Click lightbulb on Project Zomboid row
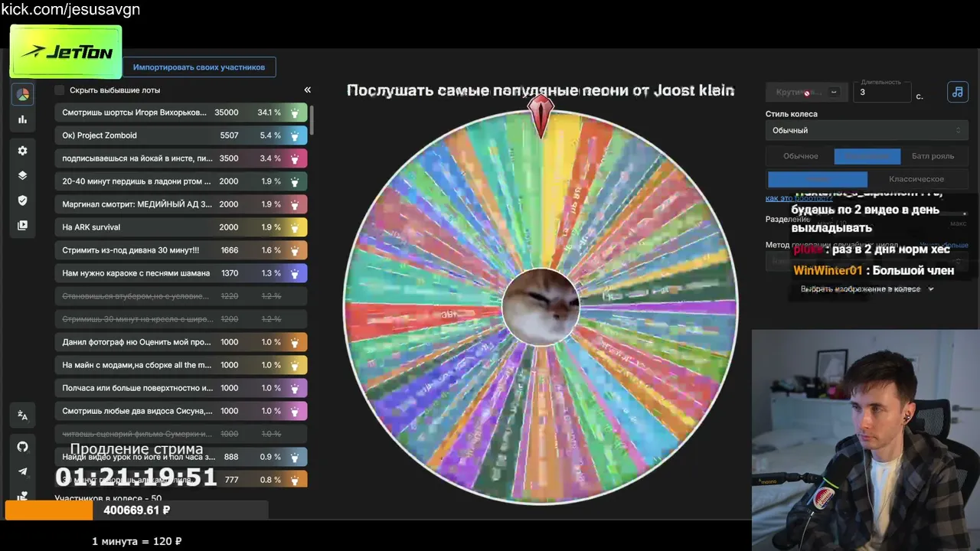This screenshot has width=980, height=551. click(x=295, y=135)
